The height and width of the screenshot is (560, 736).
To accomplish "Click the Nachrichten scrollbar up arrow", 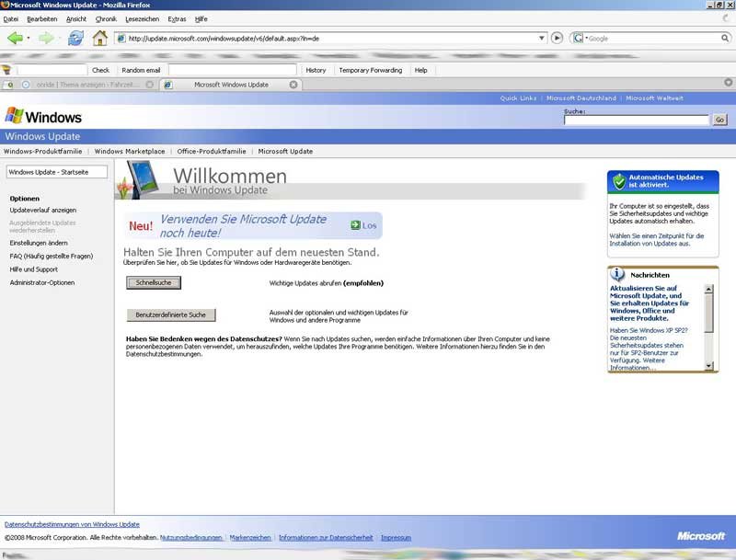I will [x=708, y=289].
